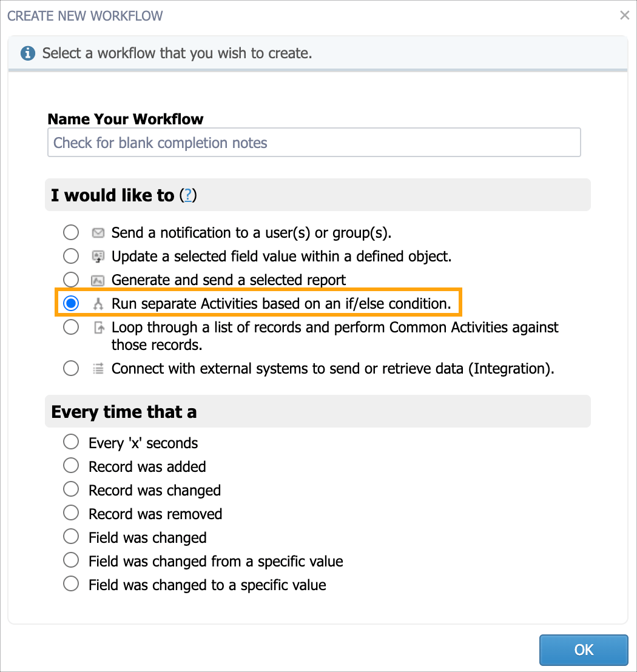
Task: Click the update field value icon
Action: [x=98, y=257]
